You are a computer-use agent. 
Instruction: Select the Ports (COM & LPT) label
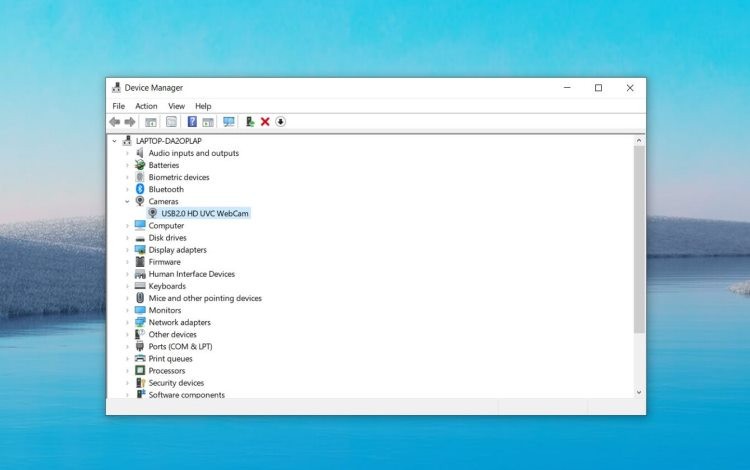pos(180,346)
